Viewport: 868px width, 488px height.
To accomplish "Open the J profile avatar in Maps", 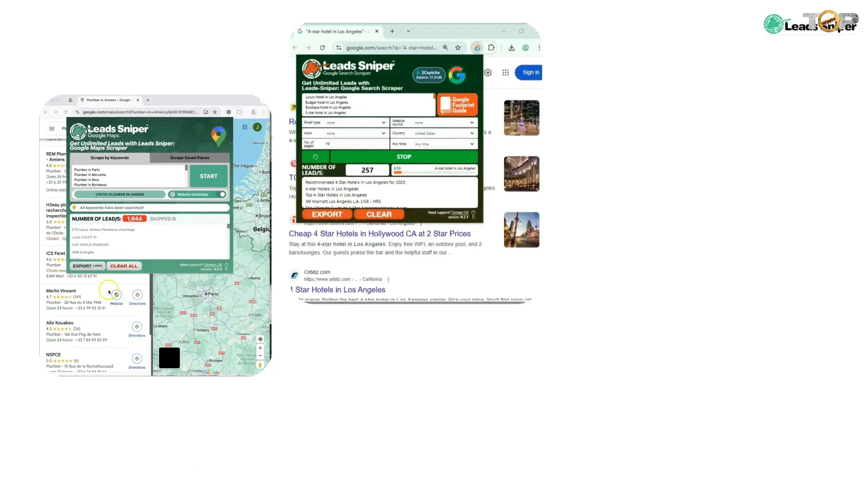I will [257, 127].
